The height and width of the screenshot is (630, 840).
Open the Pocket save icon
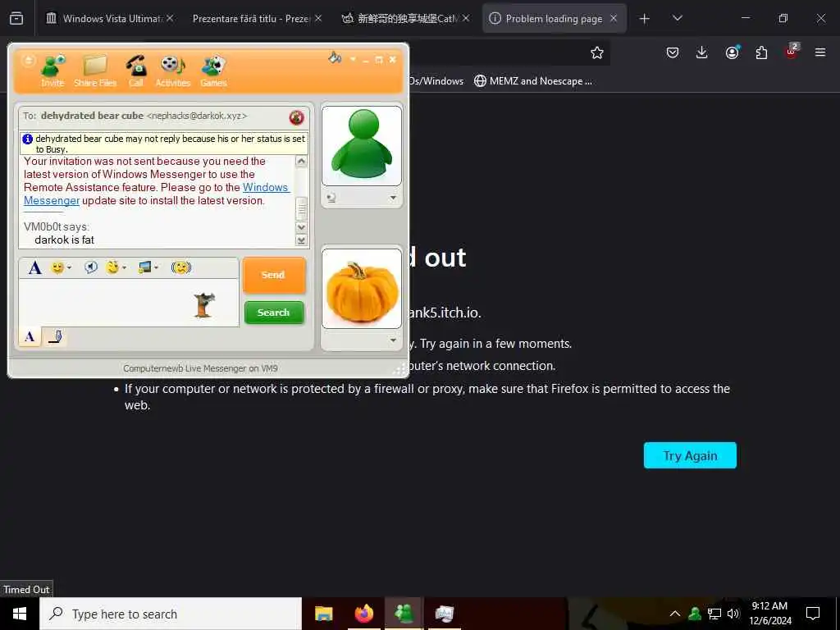[673, 52]
